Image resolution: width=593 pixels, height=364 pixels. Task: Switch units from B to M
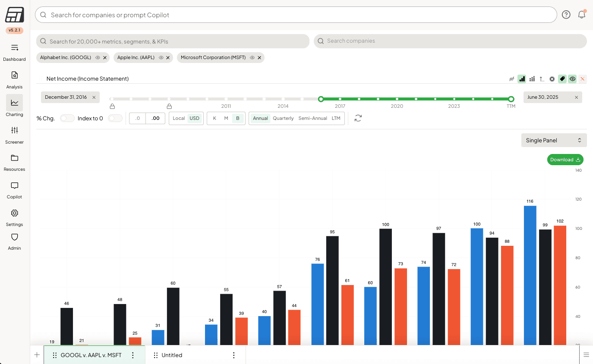pyautogui.click(x=226, y=118)
